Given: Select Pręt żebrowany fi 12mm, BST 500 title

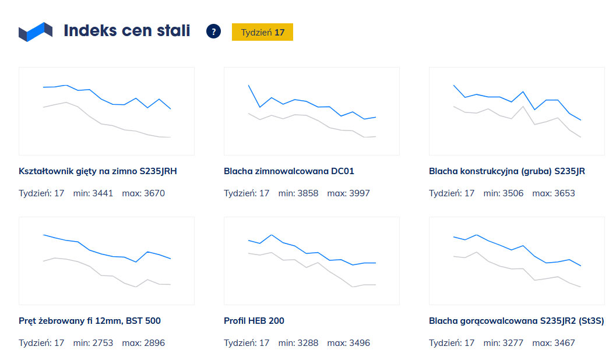Looking at the screenshot, I should click(90, 321).
